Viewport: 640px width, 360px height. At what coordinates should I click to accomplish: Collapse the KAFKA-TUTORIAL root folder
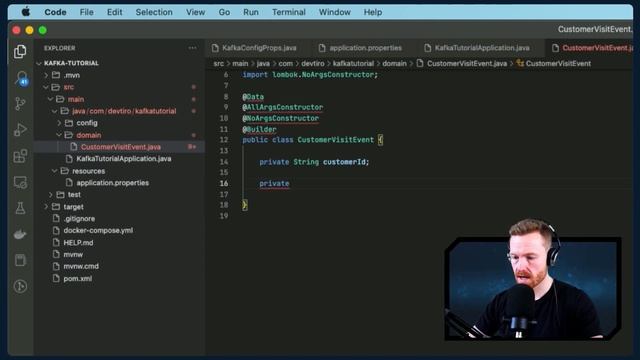[x=39, y=63]
